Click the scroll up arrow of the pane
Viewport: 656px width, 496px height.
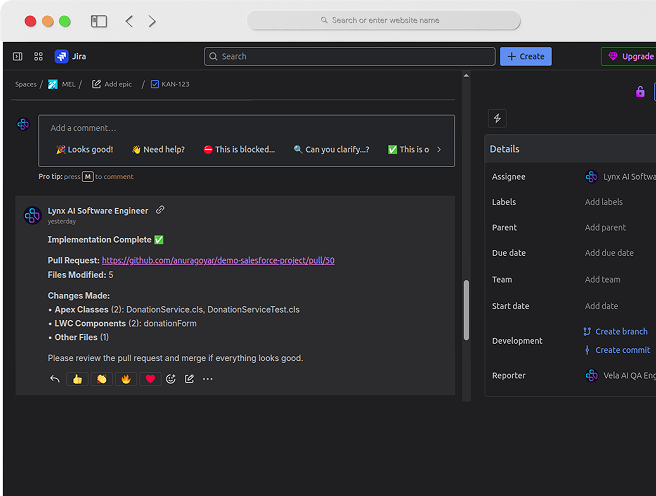pyautogui.click(x=466, y=76)
